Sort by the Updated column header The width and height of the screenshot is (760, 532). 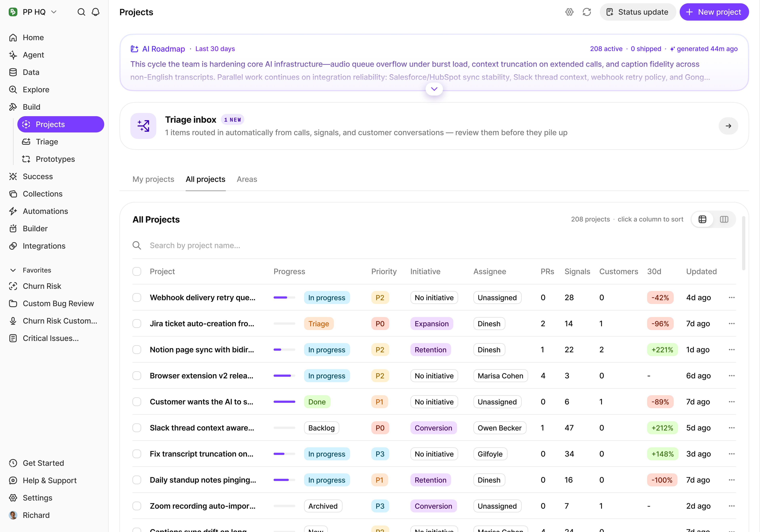[x=701, y=271]
